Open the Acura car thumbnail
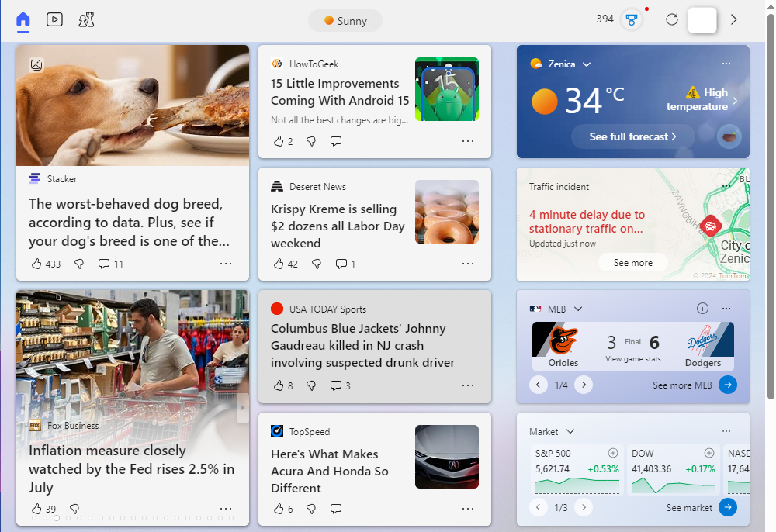The height and width of the screenshot is (532, 776). tap(447, 457)
